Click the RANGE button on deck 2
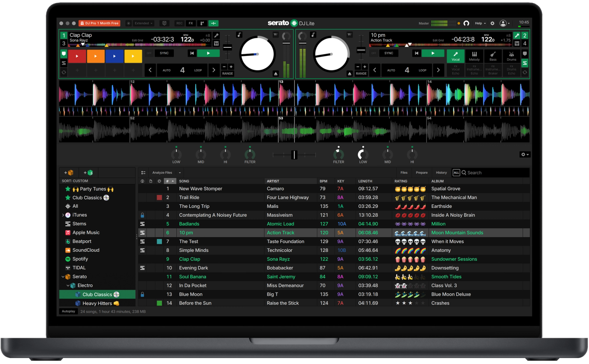This screenshot has height=364, width=589. click(x=361, y=74)
